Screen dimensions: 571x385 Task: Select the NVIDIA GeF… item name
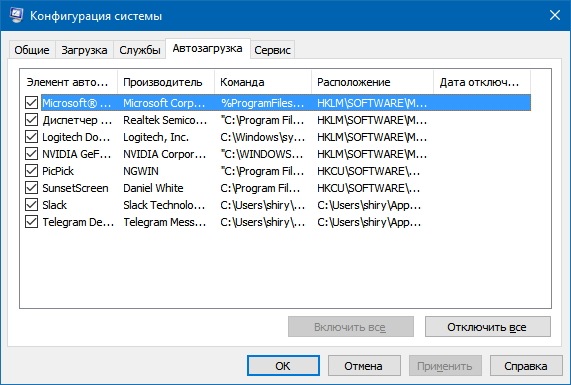77,154
